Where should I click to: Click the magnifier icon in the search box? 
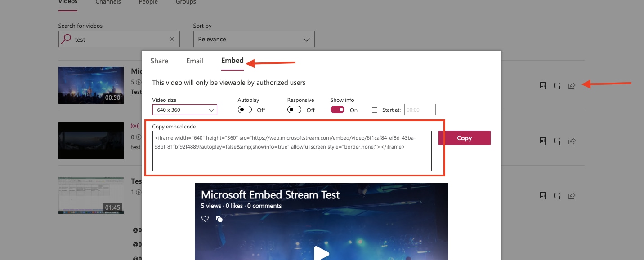point(66,39)
